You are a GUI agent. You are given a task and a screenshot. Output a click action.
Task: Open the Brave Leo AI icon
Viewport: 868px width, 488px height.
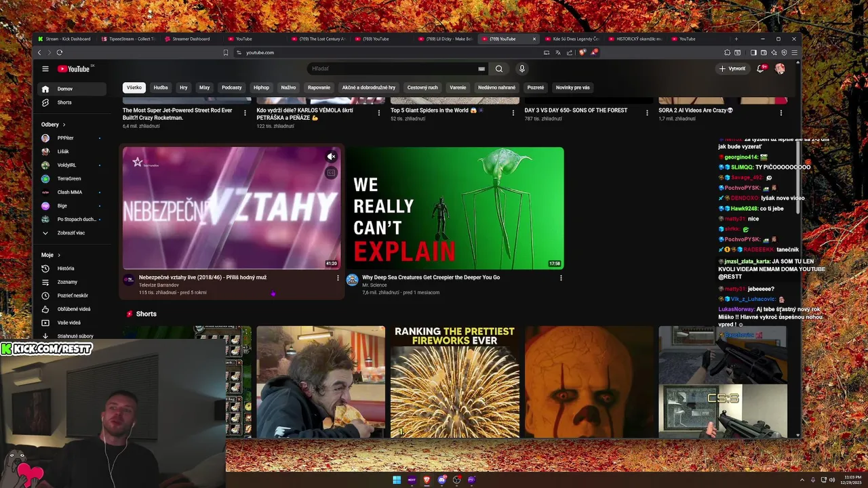[774, 52]
